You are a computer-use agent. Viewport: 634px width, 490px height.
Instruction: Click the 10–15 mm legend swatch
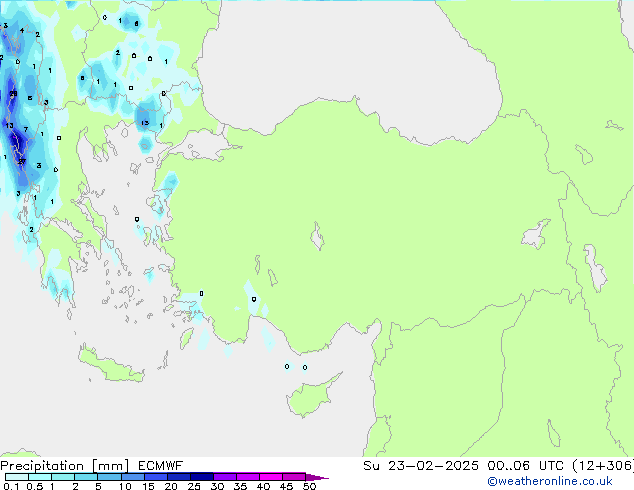pyautogui.click(x=132, y=477)
